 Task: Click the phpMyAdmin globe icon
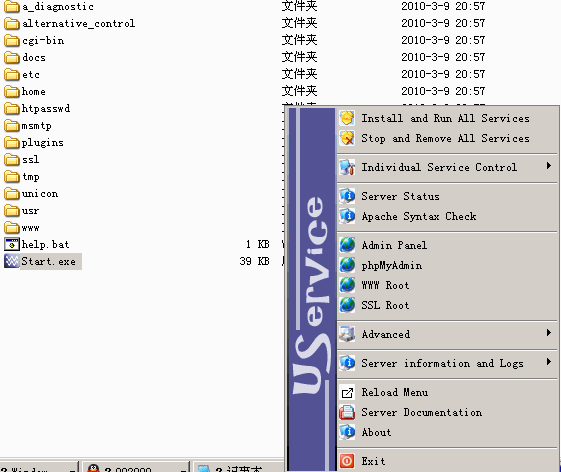(347, 265)
